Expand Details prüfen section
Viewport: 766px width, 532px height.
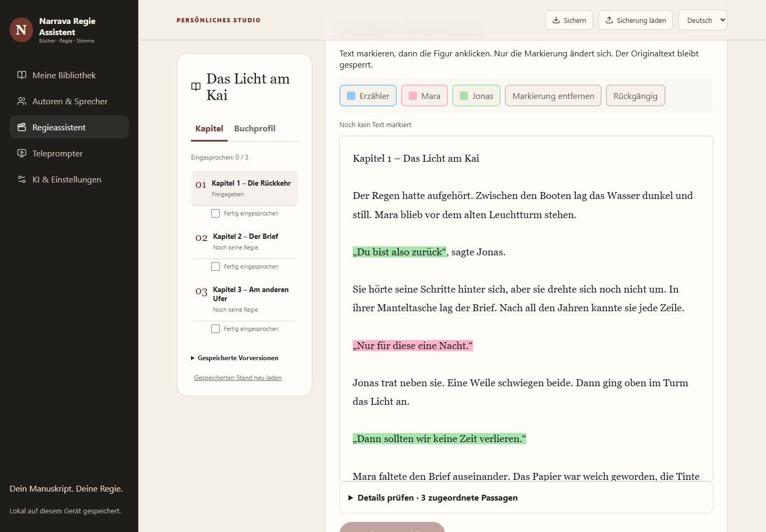[526, 497]
